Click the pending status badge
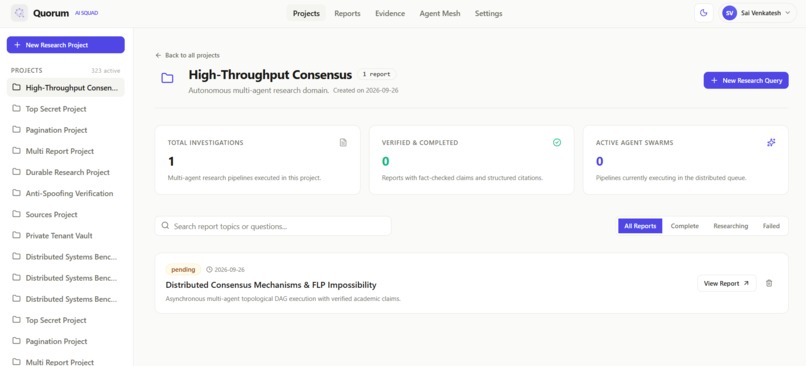The height and width of the screenshot is (366, 806). pos(183,269)
